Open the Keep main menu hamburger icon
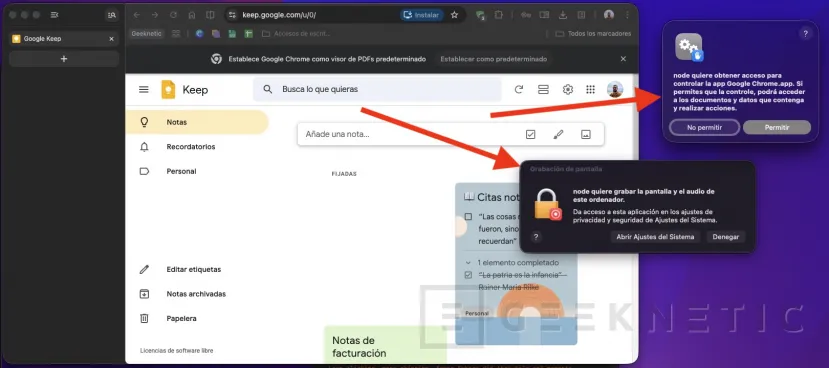The width and height of the screenshot is (829, 368). tap(144, 90)
